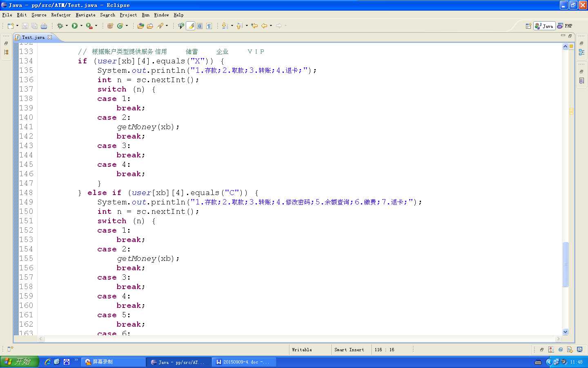Close the Test.java editor tab
Screen dimensions: 588x368
pyautogui.click(x=50, y=37)
